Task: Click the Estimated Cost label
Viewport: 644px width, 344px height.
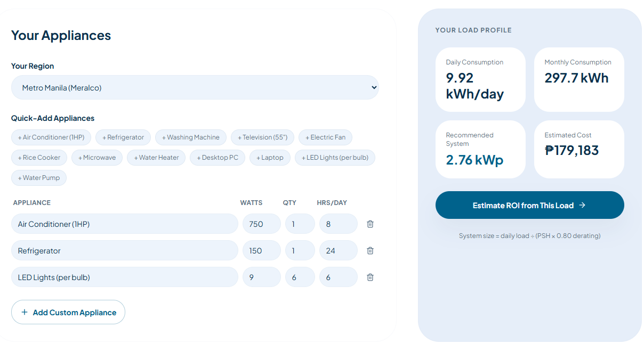Action: point(568,135)
